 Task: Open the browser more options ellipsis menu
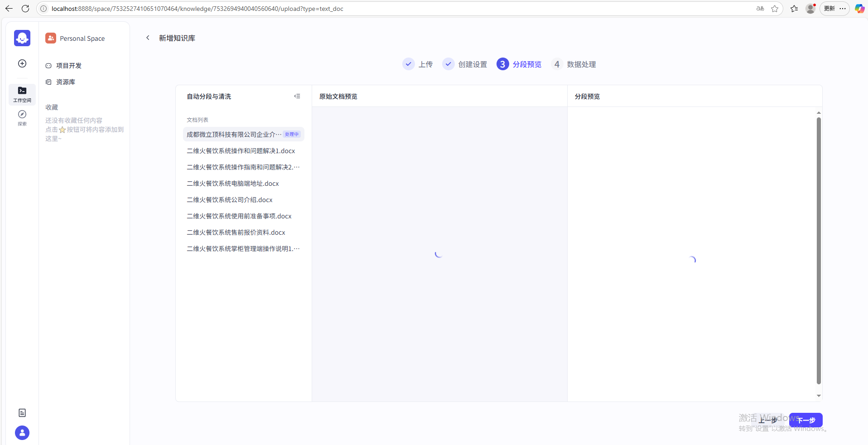tap(843, 9)
